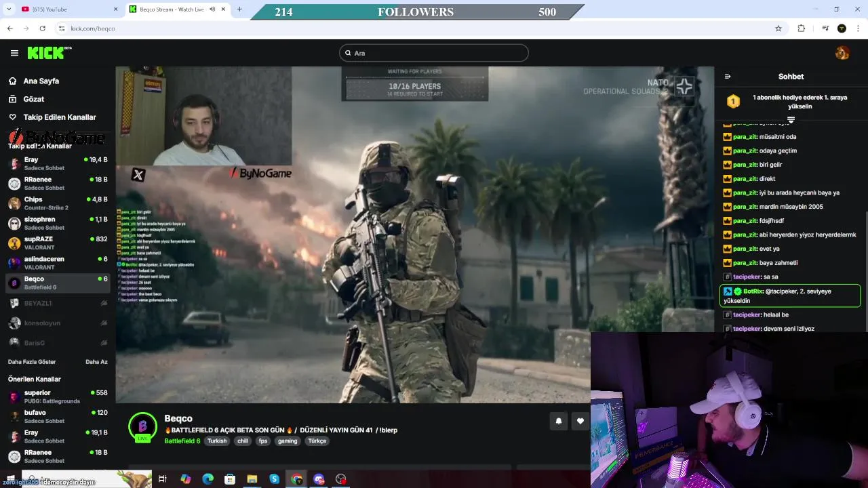Screen dimensions: 868x488
Task: Open Task View on taskbar
Action: (163, 479)
